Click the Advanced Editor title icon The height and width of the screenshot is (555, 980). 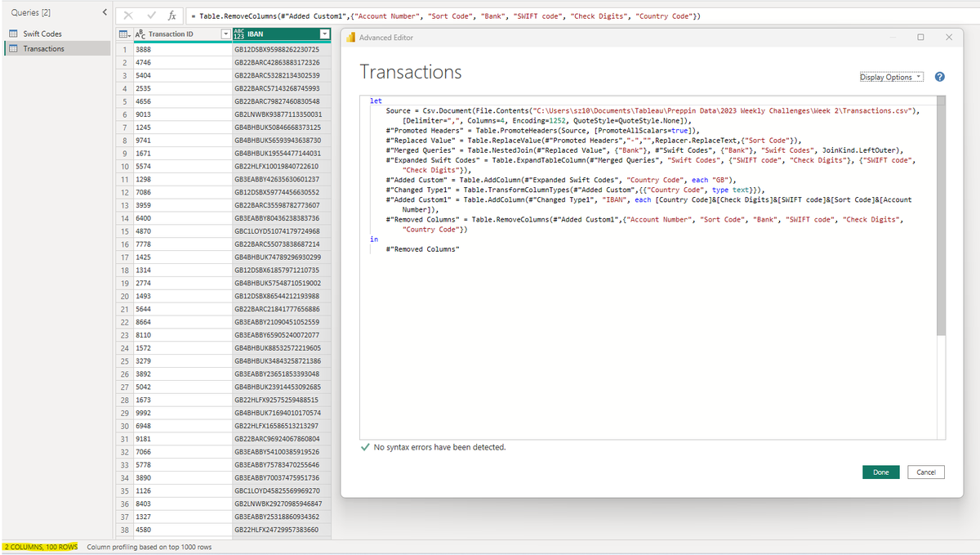click(x=350, y=38)
